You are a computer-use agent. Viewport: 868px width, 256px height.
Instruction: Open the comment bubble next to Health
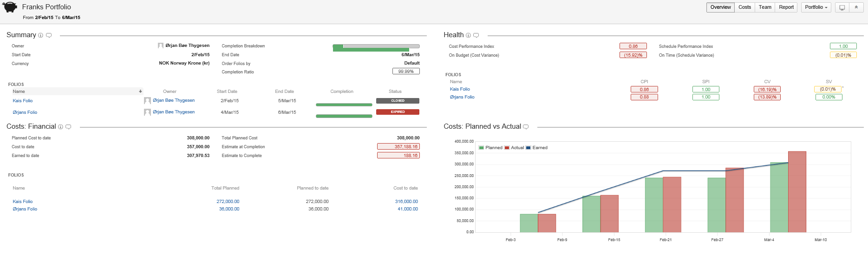coord(476,35)
